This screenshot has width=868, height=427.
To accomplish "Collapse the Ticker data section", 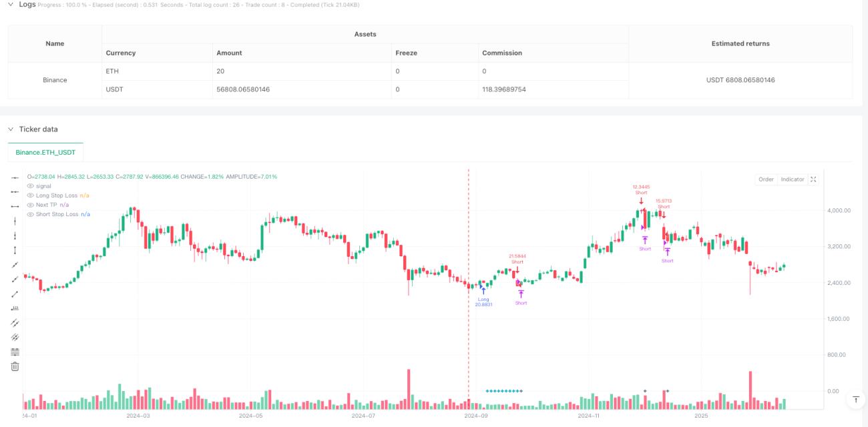I will pos(11,129).
